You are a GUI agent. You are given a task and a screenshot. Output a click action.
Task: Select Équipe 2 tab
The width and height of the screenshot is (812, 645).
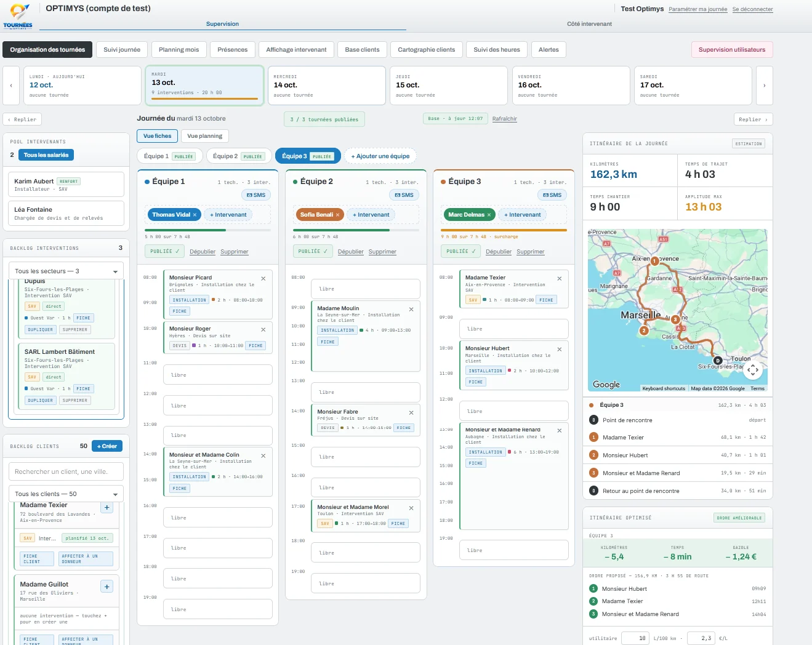click(x=239, y=156)
